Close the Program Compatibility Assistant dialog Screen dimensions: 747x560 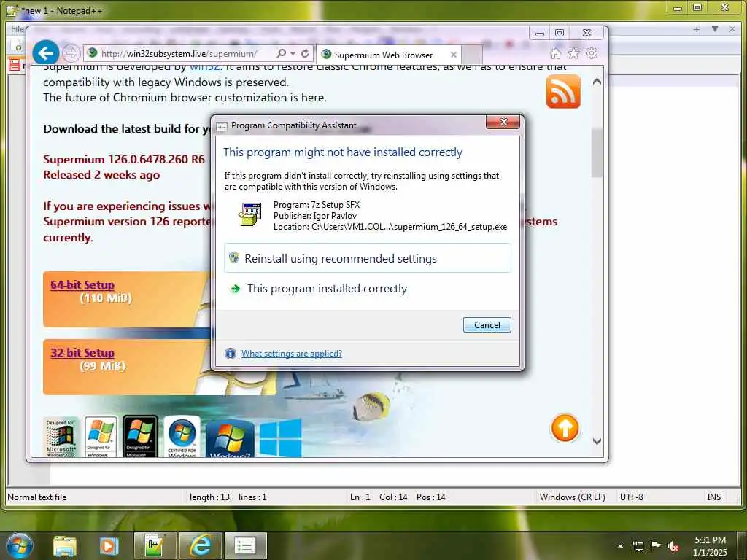coord(503,122)
